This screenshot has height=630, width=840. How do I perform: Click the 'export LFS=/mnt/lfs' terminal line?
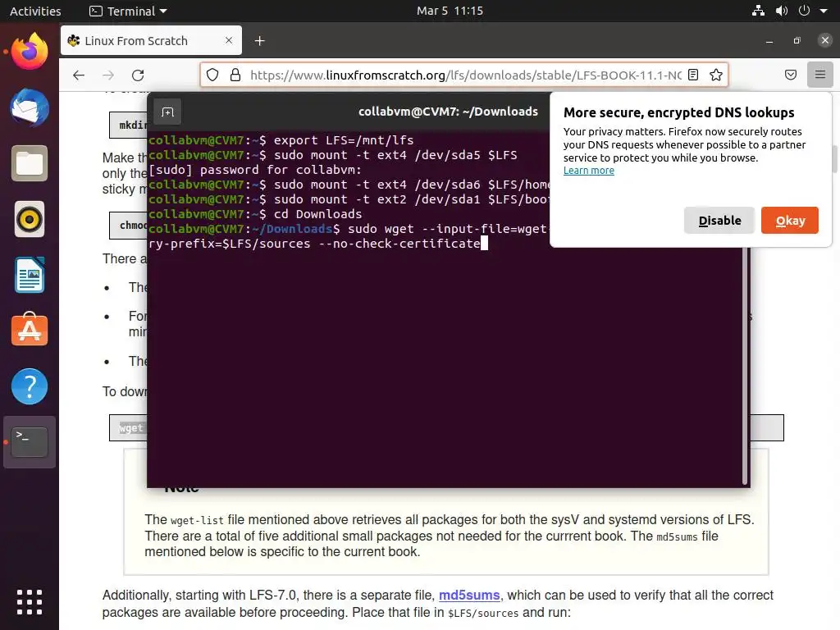tap(281, 140)
